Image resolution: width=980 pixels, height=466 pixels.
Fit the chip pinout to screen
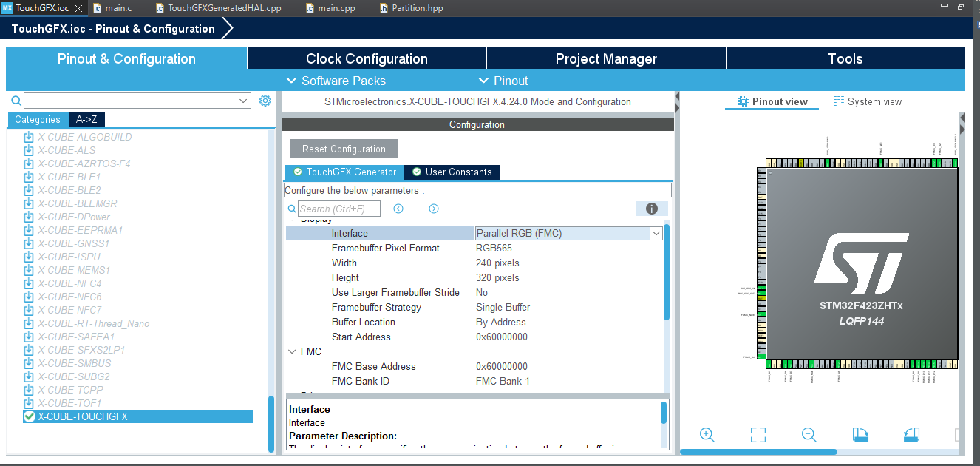click(758, 435)
